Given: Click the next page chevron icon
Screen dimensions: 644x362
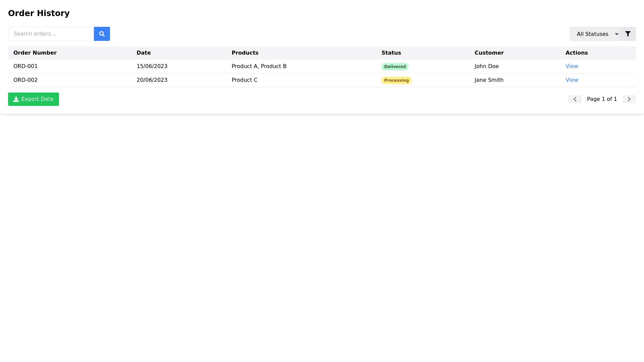Looking at the screenshot, I should 629,99.
